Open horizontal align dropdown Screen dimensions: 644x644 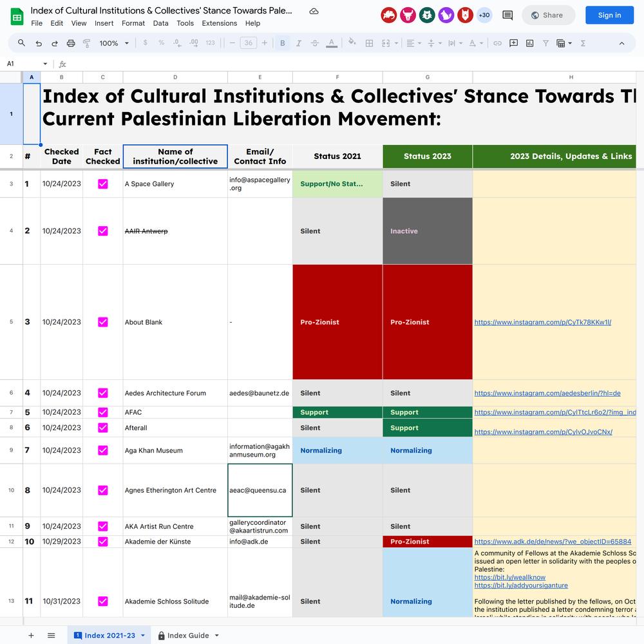pyautogui.click(x=413, y=43)
